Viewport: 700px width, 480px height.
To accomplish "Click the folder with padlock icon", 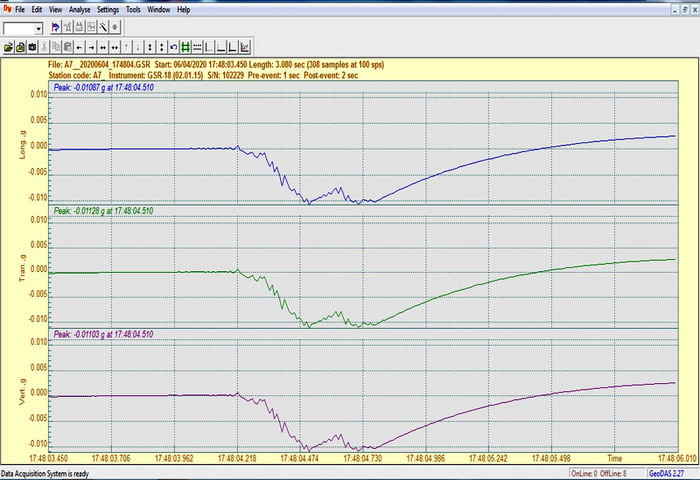I will coord(21,47).
